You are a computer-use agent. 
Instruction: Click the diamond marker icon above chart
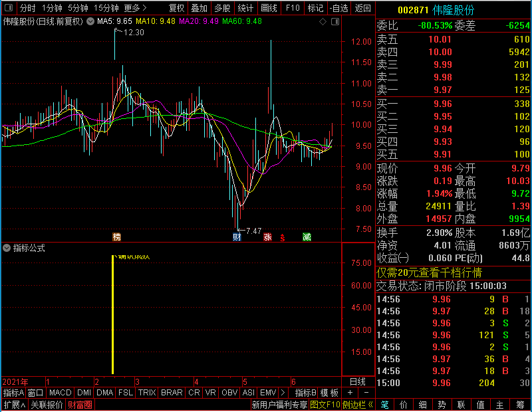(x=323, y=22)
